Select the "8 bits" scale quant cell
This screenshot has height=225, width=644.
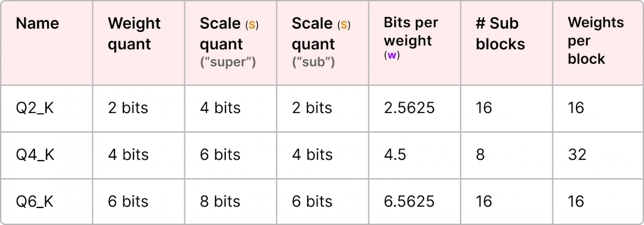220,202
